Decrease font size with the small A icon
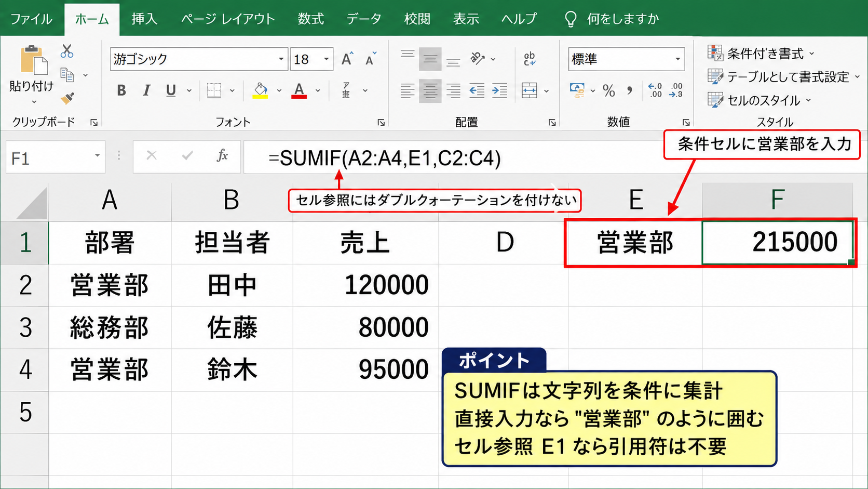Viewport: 868px width, 489px height. click(371, 59)
